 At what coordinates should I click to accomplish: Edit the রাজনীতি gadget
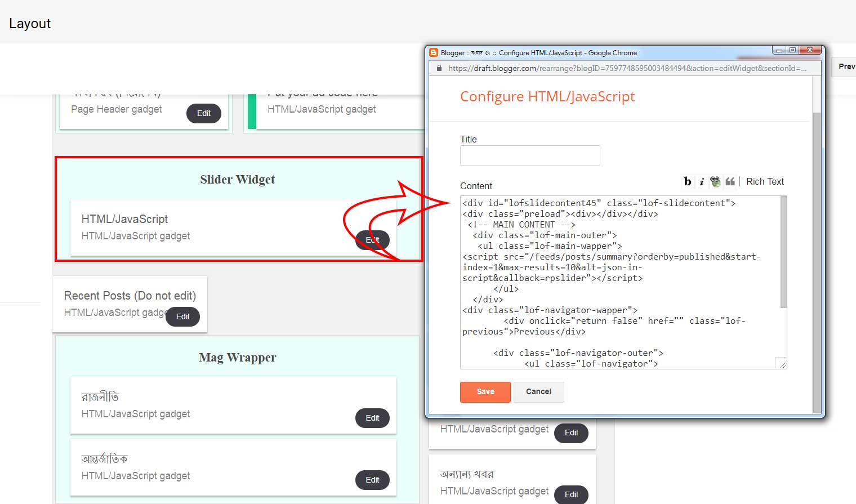pyautogui.click(x=372, y=418)
